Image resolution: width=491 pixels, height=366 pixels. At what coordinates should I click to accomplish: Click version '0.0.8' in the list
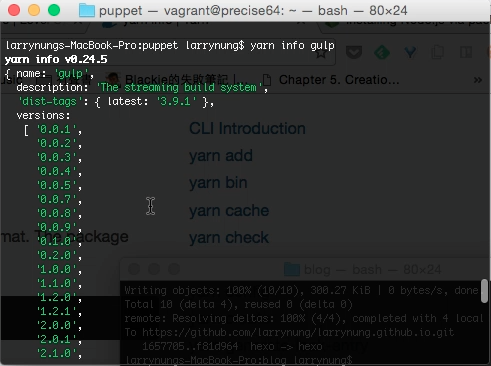coord(57,213)
